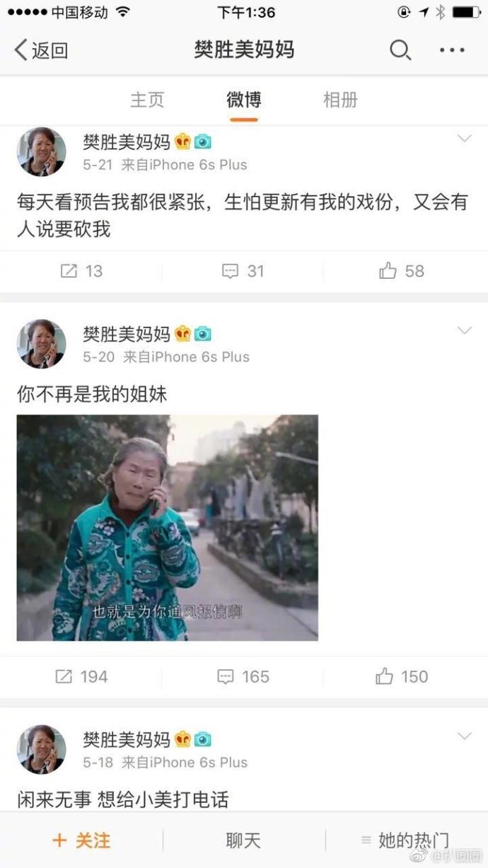Expand the chevron menu on the 5-18 post

(464, 736)
